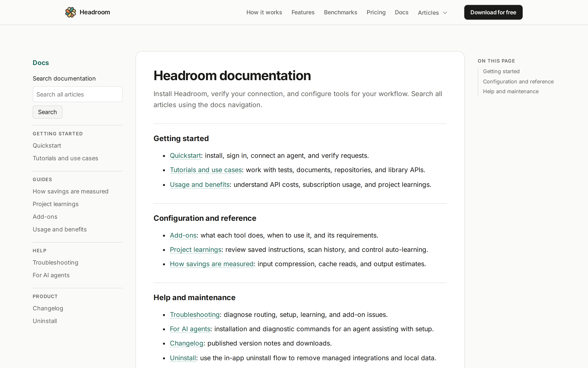This screenshot has width=588, height=368.
Task: Open Benchmarks in top navigation
Action: [340, 12]
